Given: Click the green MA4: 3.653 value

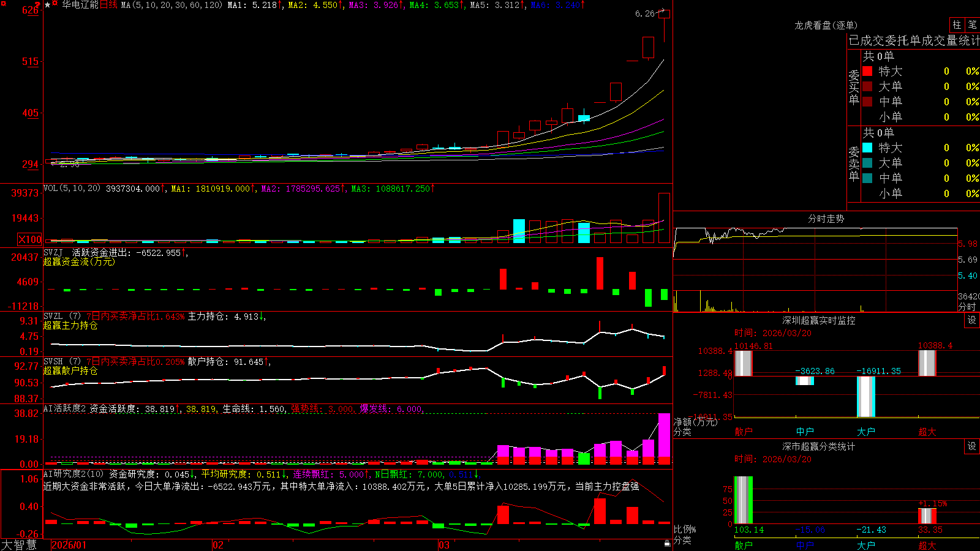Looking at the screenshot, I should click(434, 5).
